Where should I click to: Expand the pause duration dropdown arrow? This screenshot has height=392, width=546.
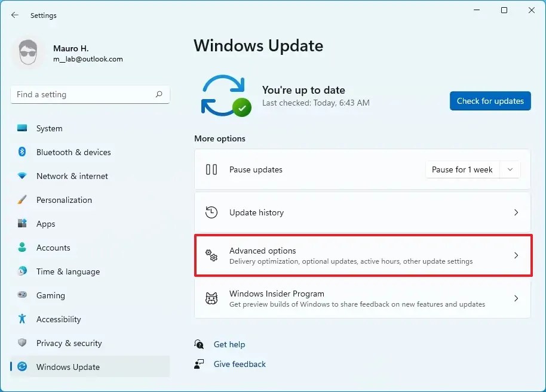click(510, 169)
